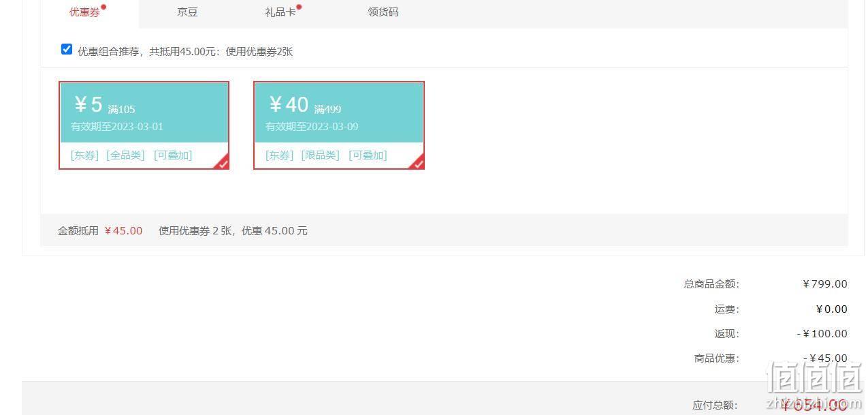Click the checkmark corner on ¥5 coupon

223,163
